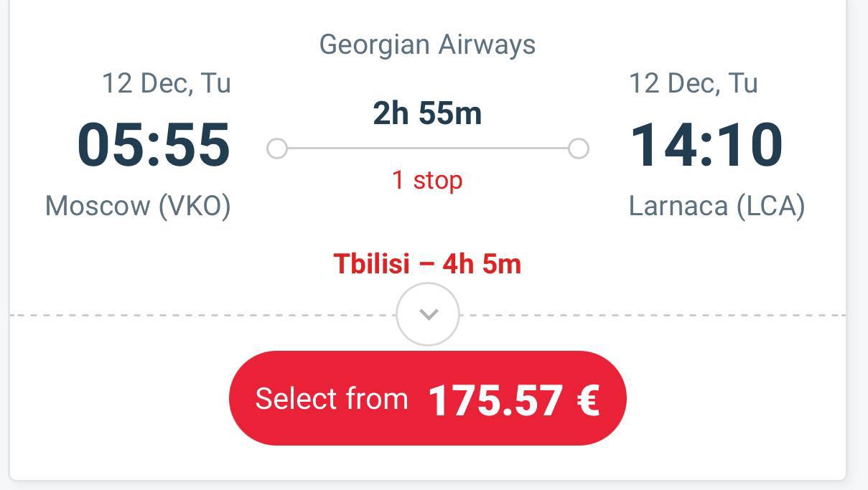Image resolution: width=868 pixels, height=490 pixels.
Task: Open the Tbilisi – 4h 5m layover info
Action: point(427,264)
